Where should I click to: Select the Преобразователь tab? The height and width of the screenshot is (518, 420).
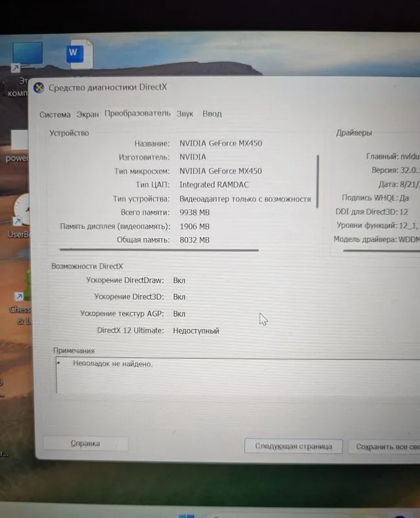click(x=137, y=113)
